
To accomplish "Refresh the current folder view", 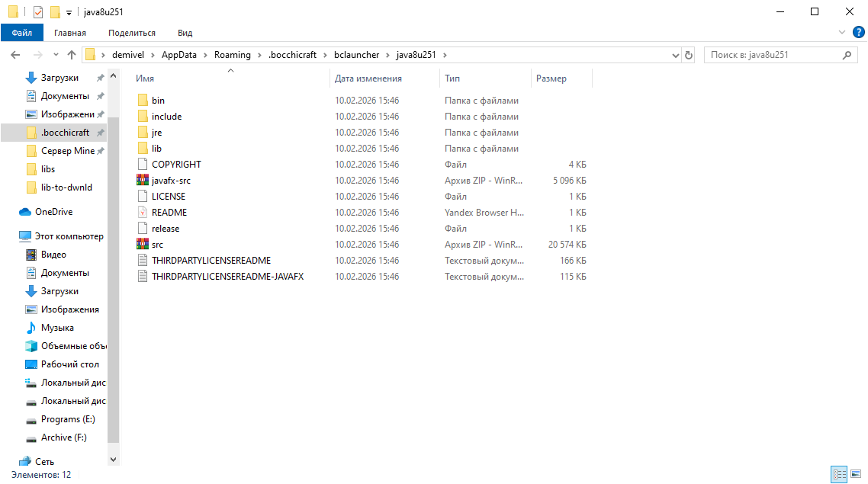I will (689, 55).
